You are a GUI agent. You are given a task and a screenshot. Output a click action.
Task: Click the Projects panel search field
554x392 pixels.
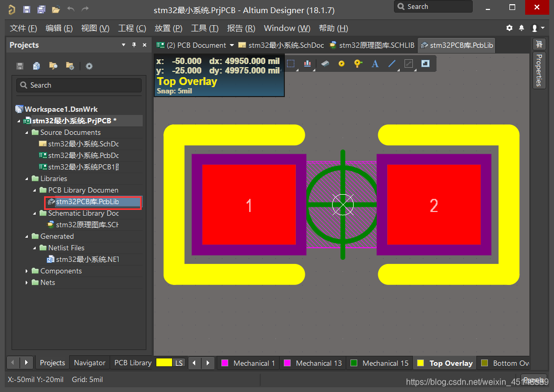pyautogui.click(x=79, y=85)
